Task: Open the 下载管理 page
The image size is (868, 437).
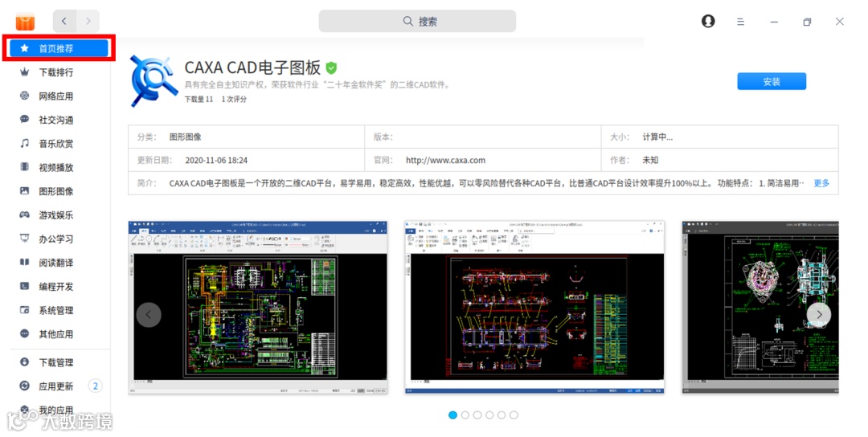Action: coord(56,362)
